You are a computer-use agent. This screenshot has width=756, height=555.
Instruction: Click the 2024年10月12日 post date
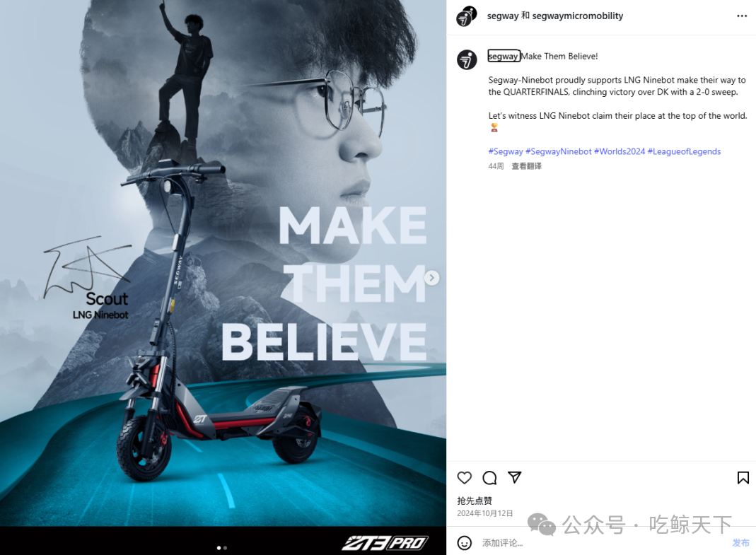pos(484,513)
